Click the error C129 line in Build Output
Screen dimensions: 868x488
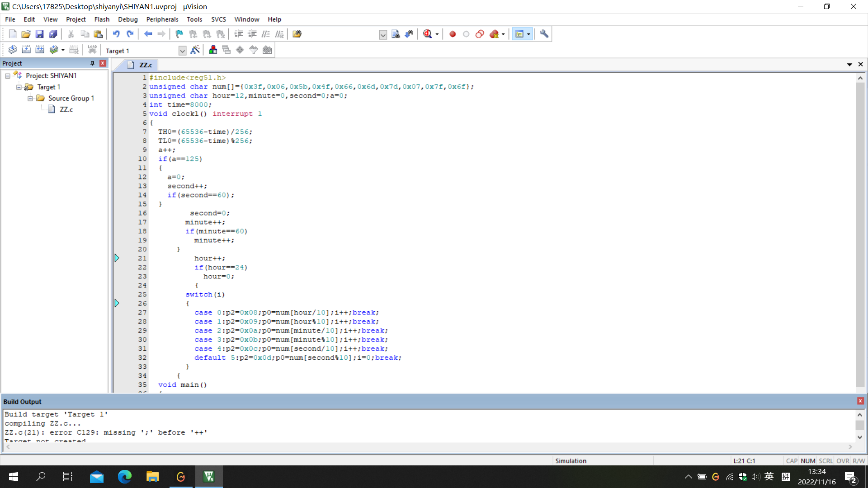point(106,432)
